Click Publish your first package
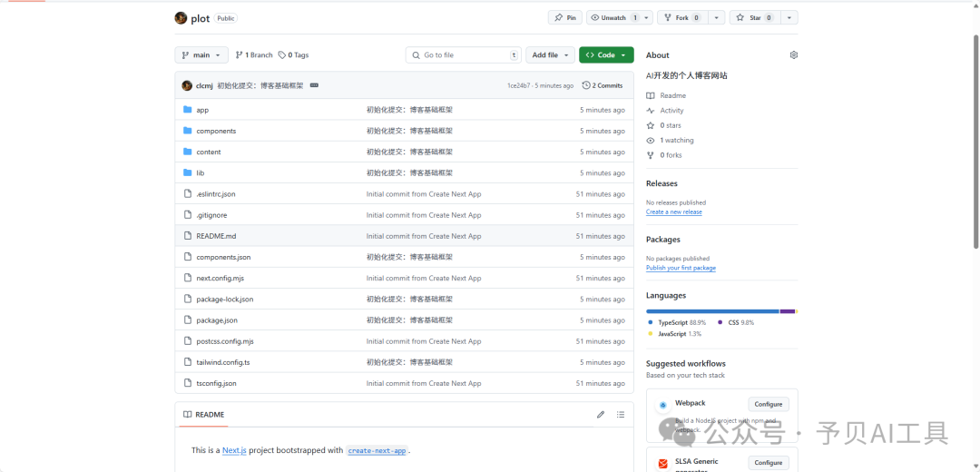 681,268
